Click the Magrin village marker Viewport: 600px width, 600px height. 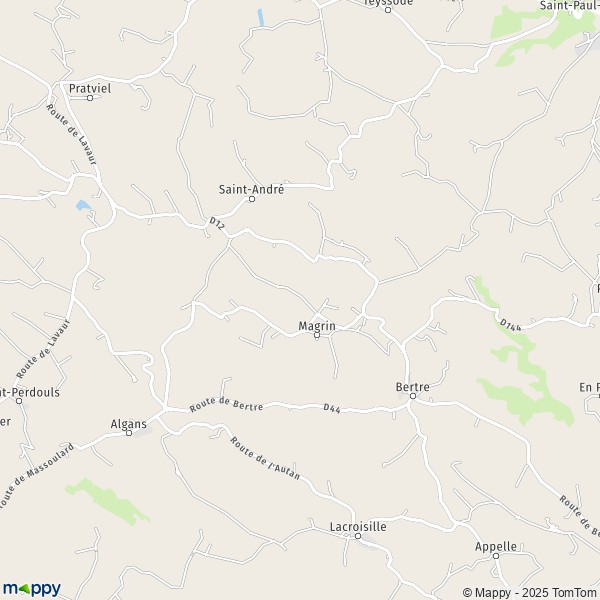pos(317,335)
